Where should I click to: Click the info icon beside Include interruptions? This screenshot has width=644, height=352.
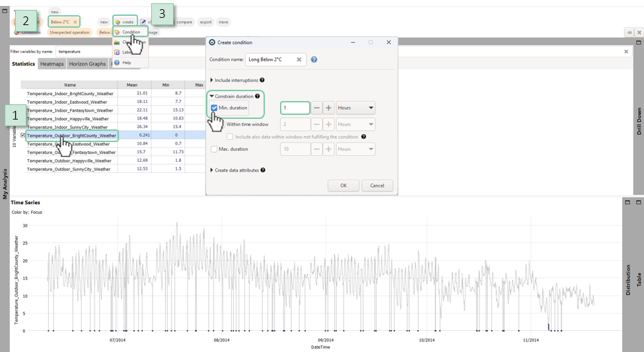click(262, 81)
